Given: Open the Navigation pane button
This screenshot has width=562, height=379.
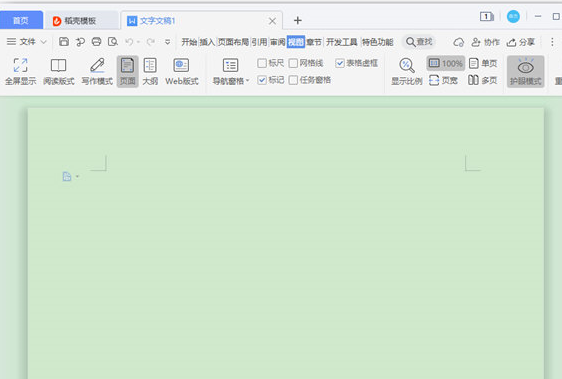Looking at the screenshot, I should click(x=230, y=72).
